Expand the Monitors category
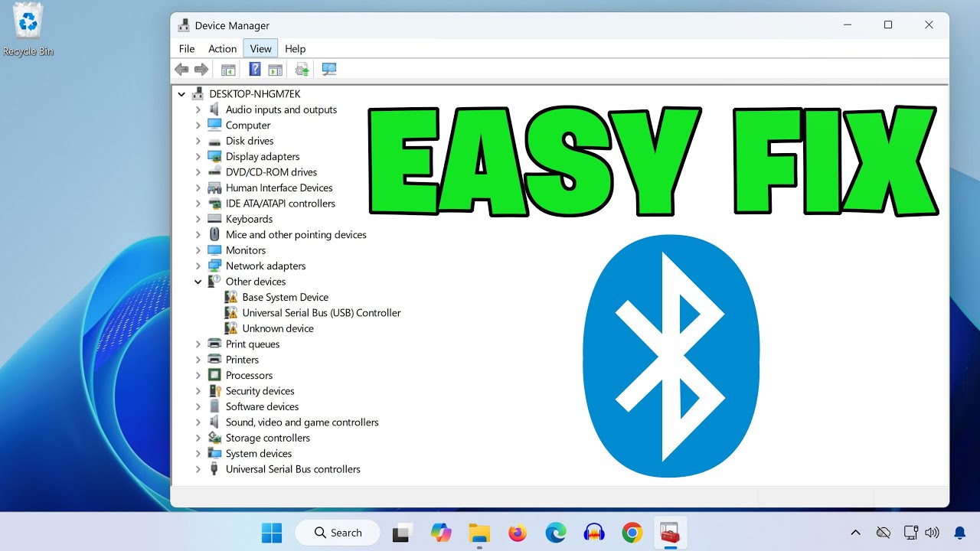Image resolution: width=980 pixels, height=551 pixels. point(198,250)
